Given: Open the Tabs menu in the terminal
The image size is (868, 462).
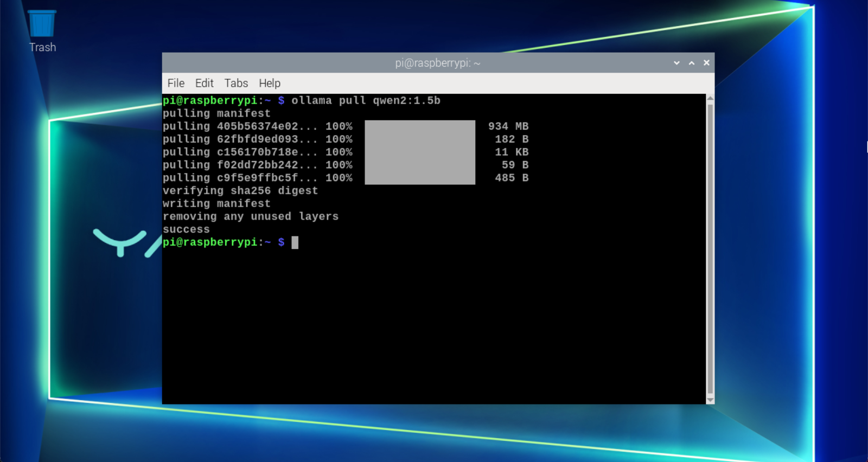Looking at the screenshot, I should coord(236,83).
